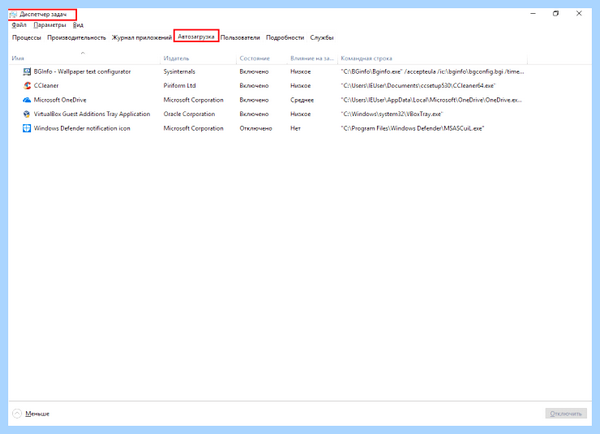Click the Task Manager title bar icon
600x434 pixels.
tap(13, 15)
